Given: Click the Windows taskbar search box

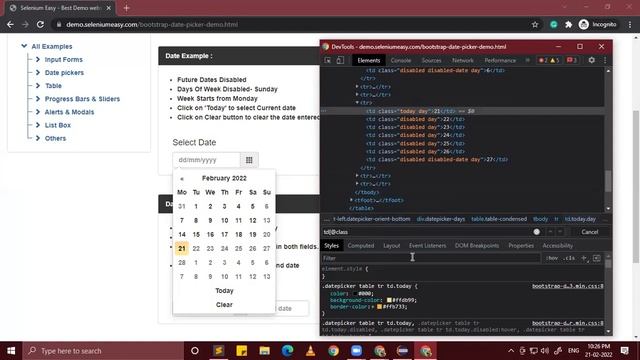Looking at the screenshot, I should point(103,351).
